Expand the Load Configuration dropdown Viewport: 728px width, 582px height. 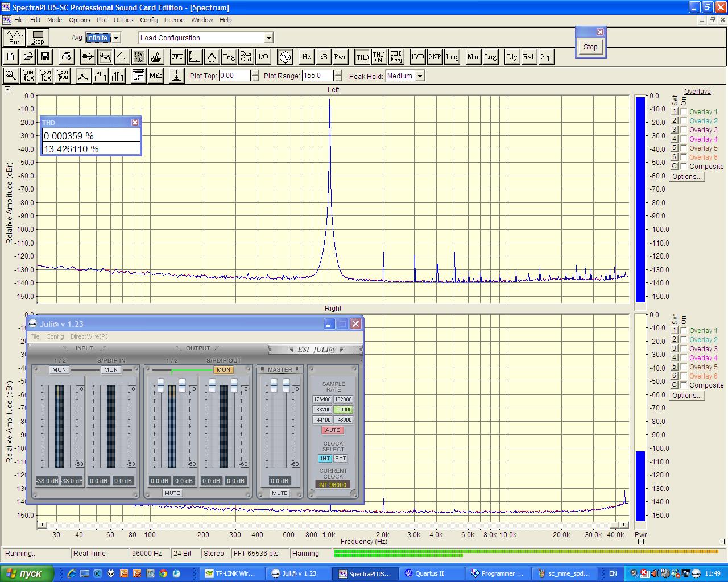pyautogui.click(x=268, y=38)
